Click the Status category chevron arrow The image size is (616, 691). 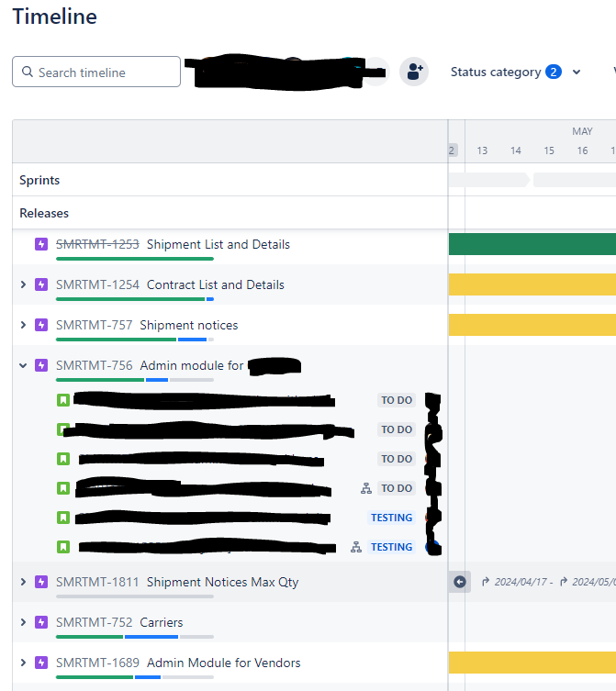pos(577,72)
